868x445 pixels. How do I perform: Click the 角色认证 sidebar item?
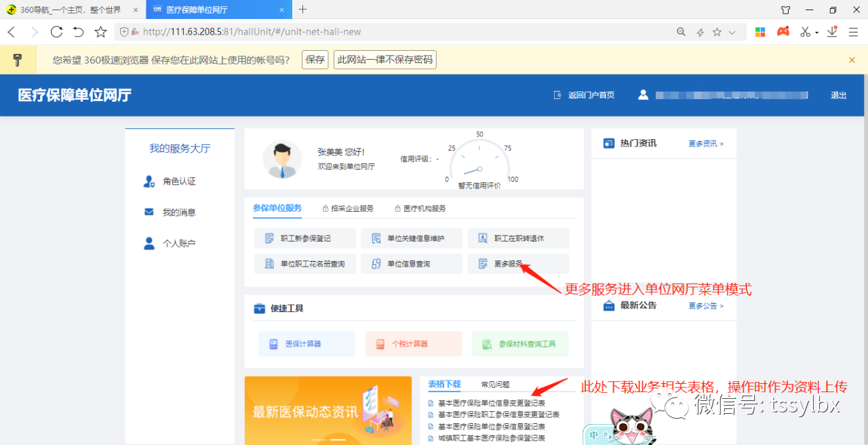179,182
